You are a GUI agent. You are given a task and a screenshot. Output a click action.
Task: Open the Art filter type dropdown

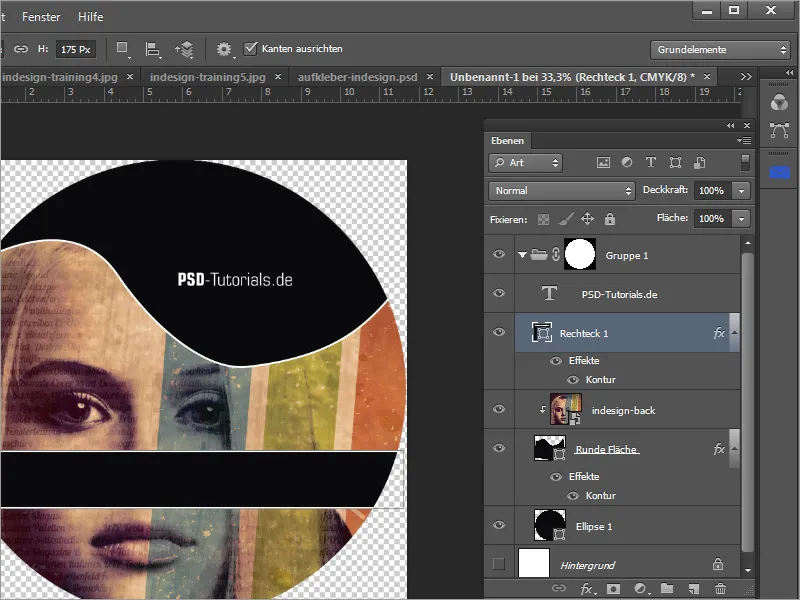point(526,163)
